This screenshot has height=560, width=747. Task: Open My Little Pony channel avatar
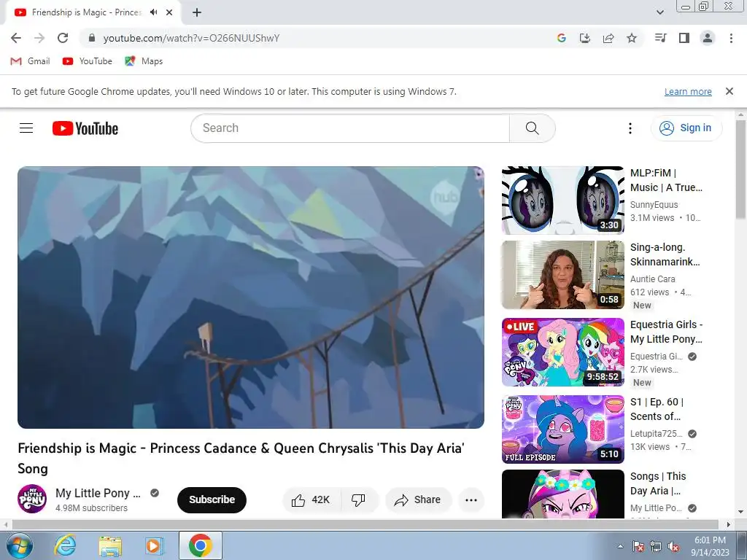pos(32,499)
